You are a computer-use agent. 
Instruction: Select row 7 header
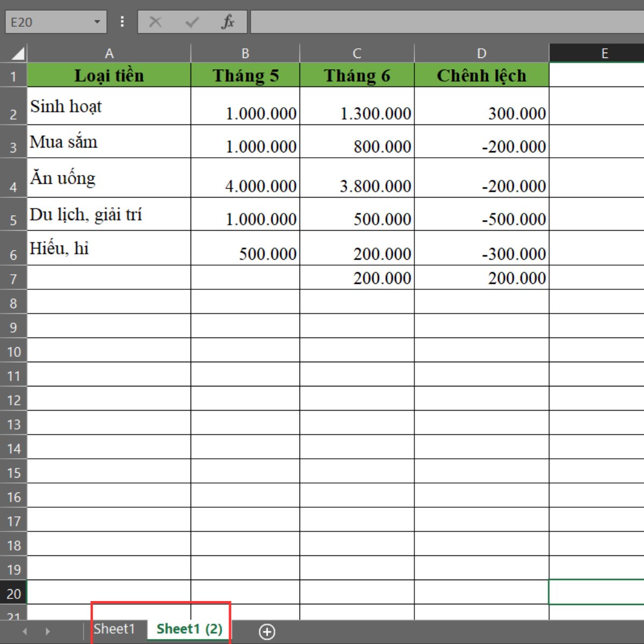(x=14, y=277)
